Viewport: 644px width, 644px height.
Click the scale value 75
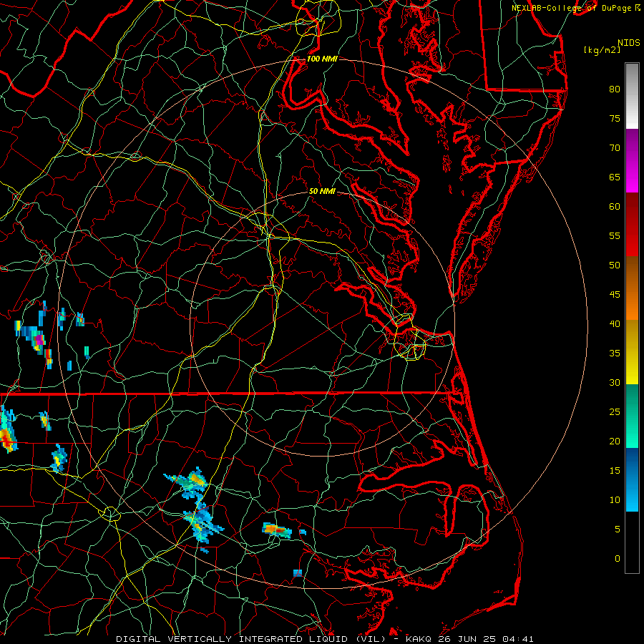click(615, 118)
